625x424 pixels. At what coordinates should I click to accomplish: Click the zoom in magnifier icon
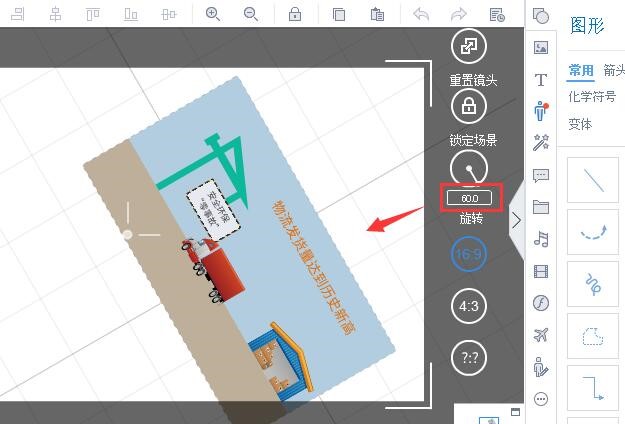[212, 14]
